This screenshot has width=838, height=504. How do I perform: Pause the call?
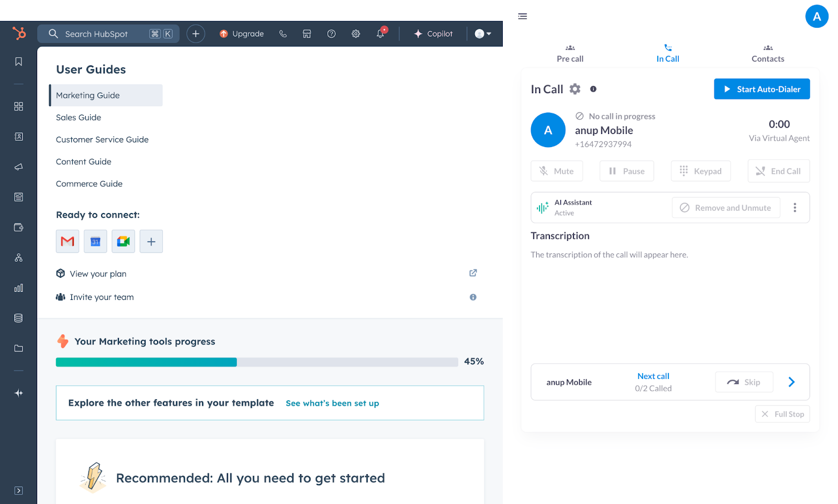(x=626, y=171)
